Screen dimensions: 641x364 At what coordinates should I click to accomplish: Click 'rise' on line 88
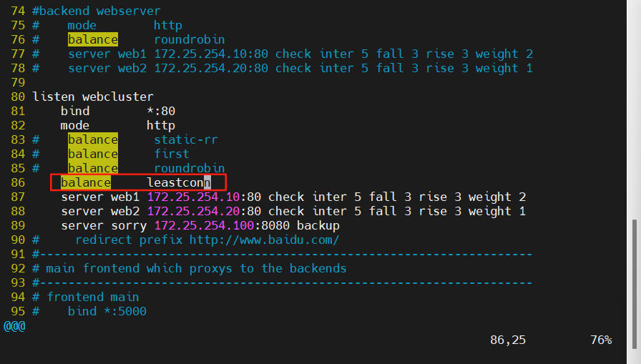433,211
